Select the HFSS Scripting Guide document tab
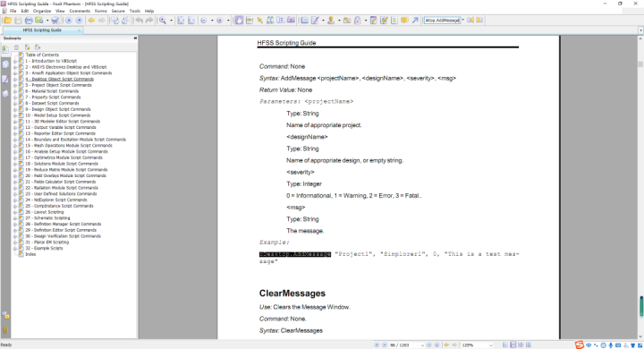 coord(42,30)
